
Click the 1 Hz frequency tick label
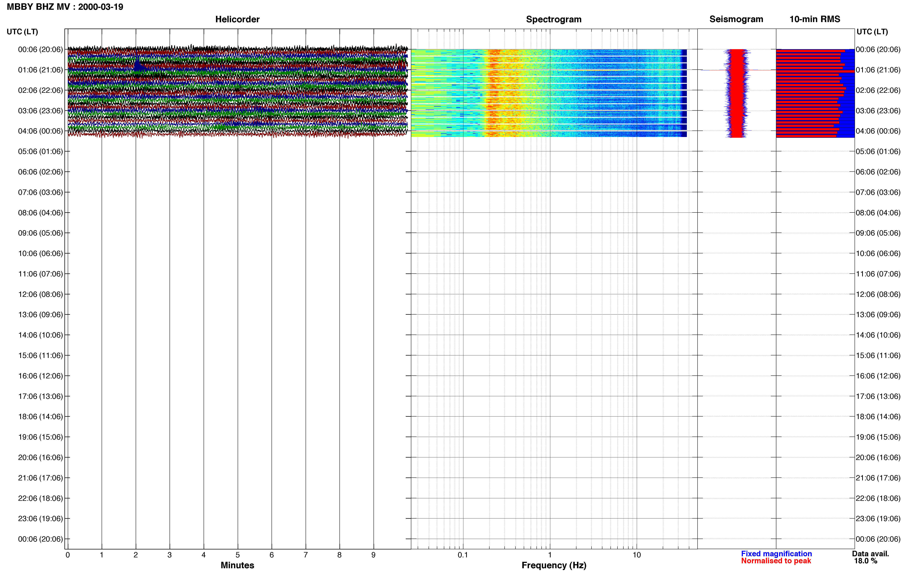[x=550, y=555]
